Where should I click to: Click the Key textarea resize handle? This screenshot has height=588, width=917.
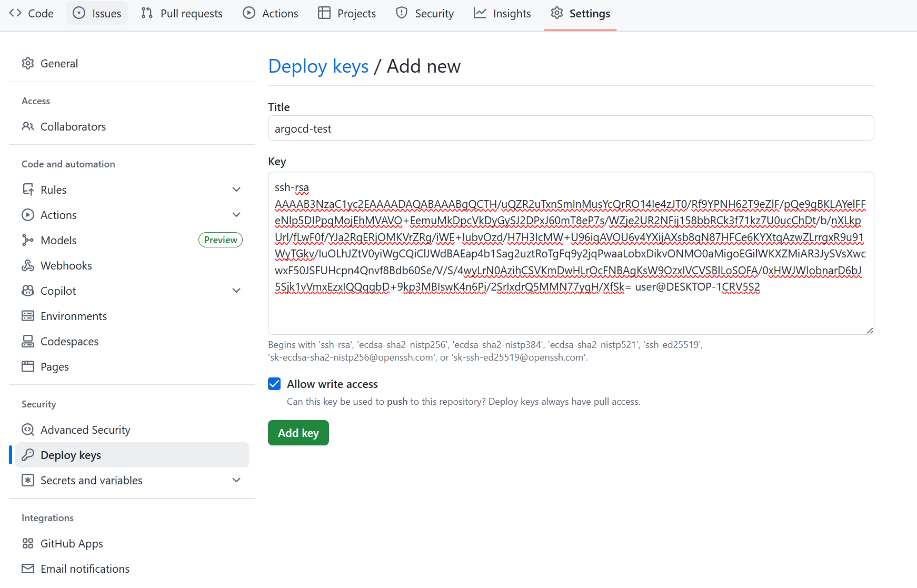pyautogui.click(x=870, y=331)
